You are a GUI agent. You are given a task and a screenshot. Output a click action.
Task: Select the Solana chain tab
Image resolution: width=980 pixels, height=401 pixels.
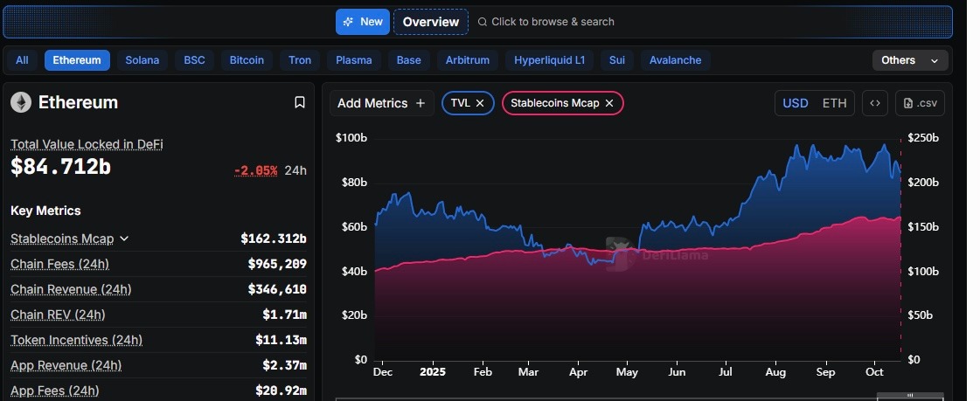142,60
